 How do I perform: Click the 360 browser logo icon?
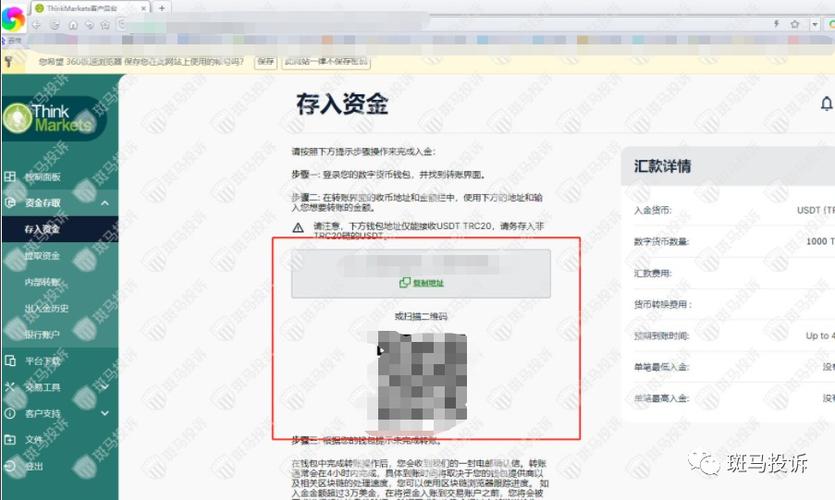click(13, 18)
